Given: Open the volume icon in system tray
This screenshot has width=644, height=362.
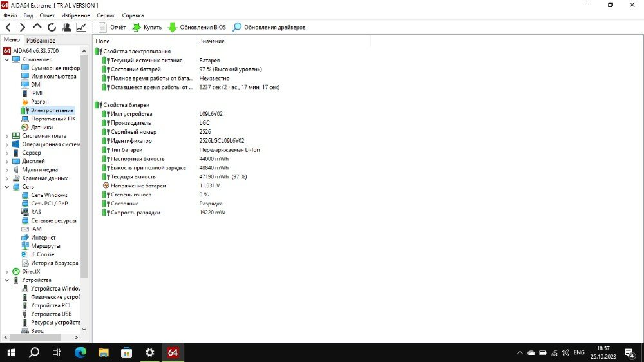Looking at the screenshot, I should (565, 352).
